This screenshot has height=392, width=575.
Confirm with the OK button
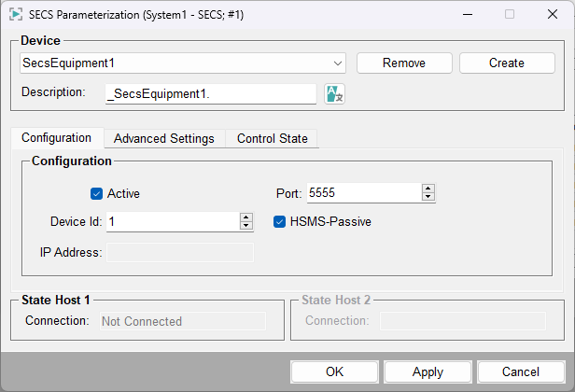[334, 371]
